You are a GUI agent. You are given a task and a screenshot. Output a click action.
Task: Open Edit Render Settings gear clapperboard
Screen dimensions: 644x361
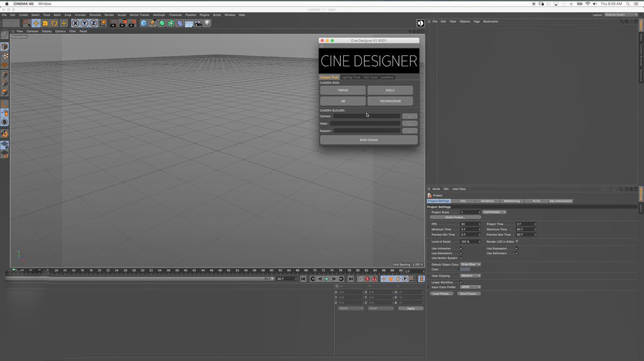tap(132, 23)
